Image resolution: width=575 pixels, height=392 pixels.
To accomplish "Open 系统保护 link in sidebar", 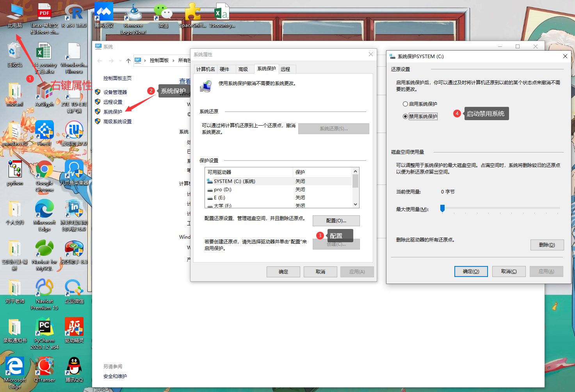I will coord(113,112).
